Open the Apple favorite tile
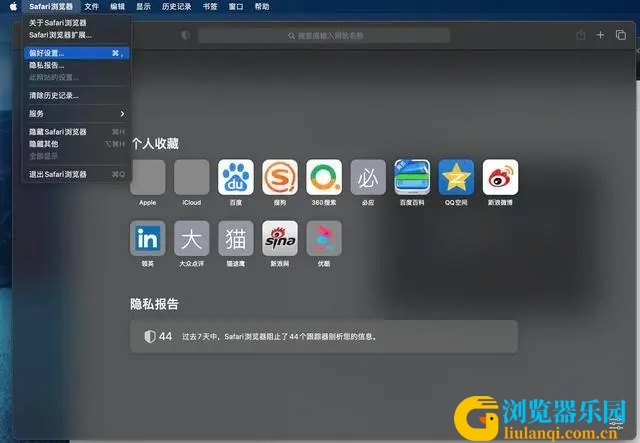The image size is (640, 443). [x=147, y=177]
